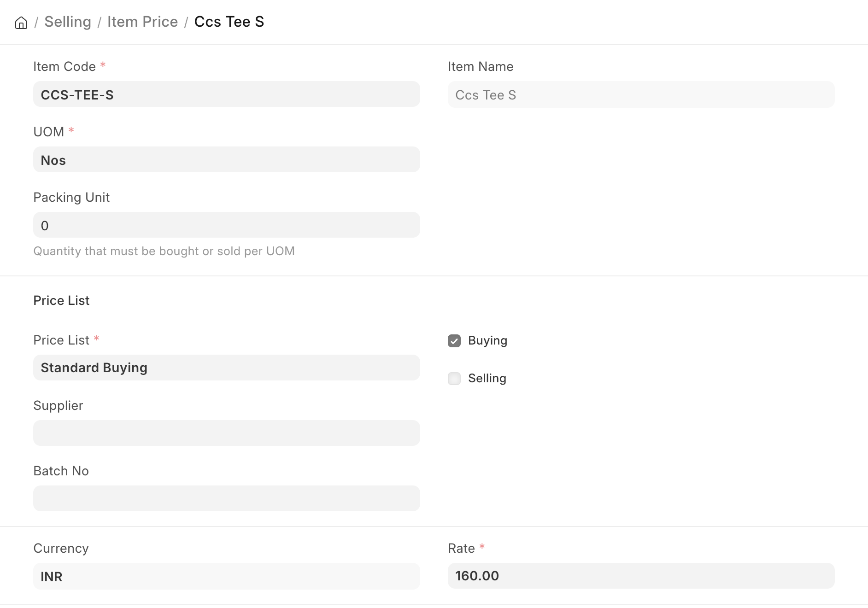Click the Rate field showing 160.00
Image resolution: width=868 pixels, height=608 pixels.
click(x=641, y=576)
